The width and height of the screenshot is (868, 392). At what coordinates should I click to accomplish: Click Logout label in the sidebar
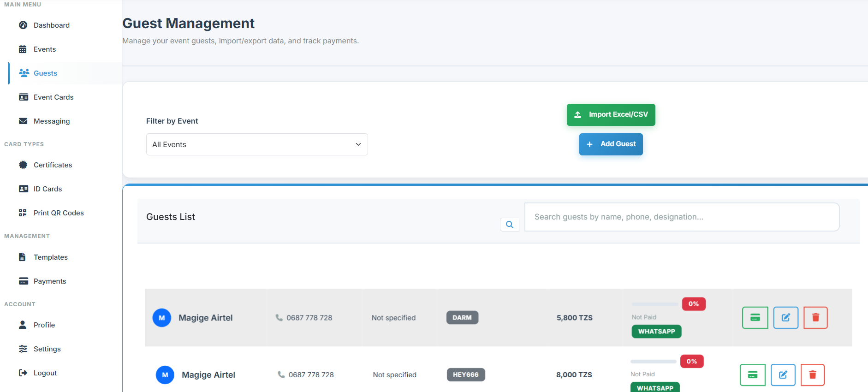[45, 373]
